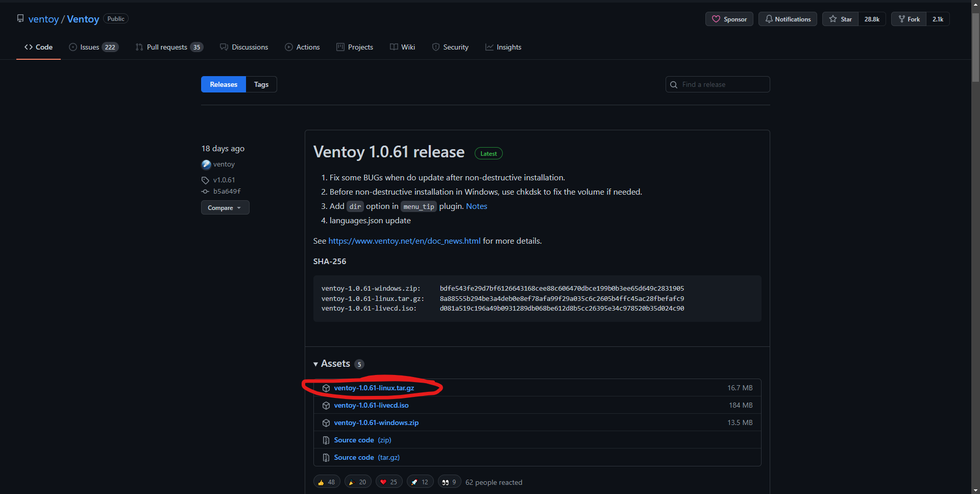Click package icon beside livecd.iso asset
The height and width of the screenshot is (494, 980).
coord(326,406)
